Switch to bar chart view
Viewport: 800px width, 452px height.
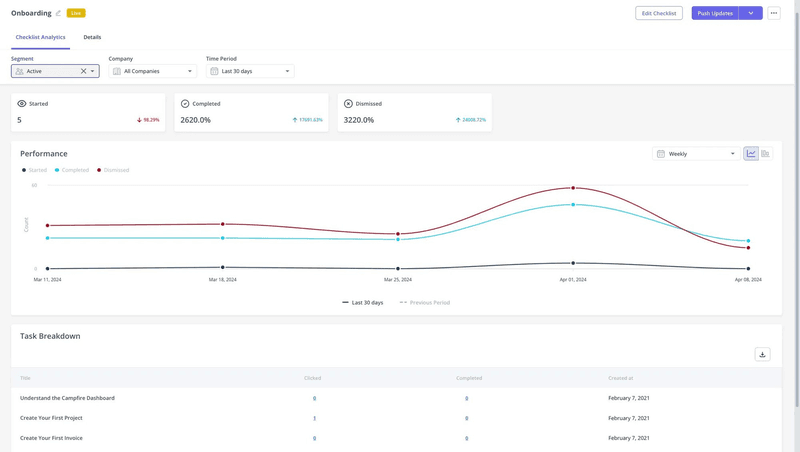(x=766, y=154)
